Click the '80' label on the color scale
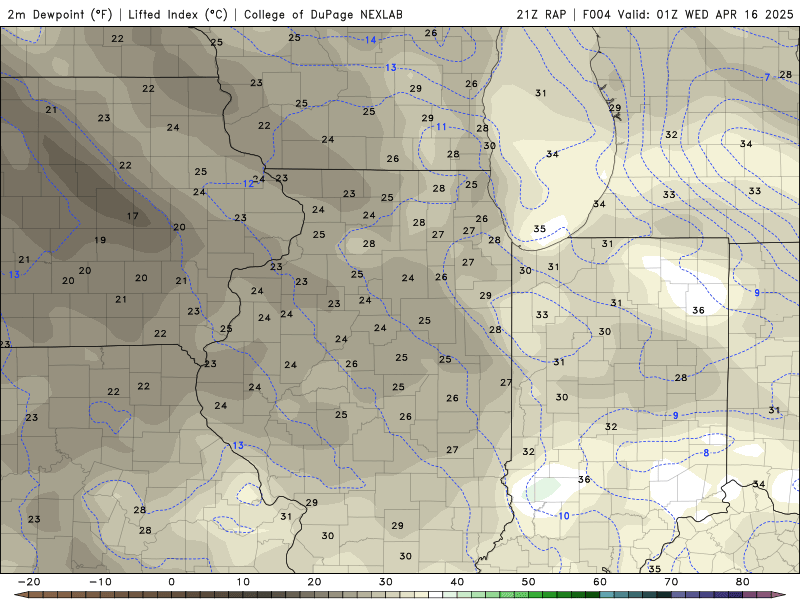 click(743, 582)
